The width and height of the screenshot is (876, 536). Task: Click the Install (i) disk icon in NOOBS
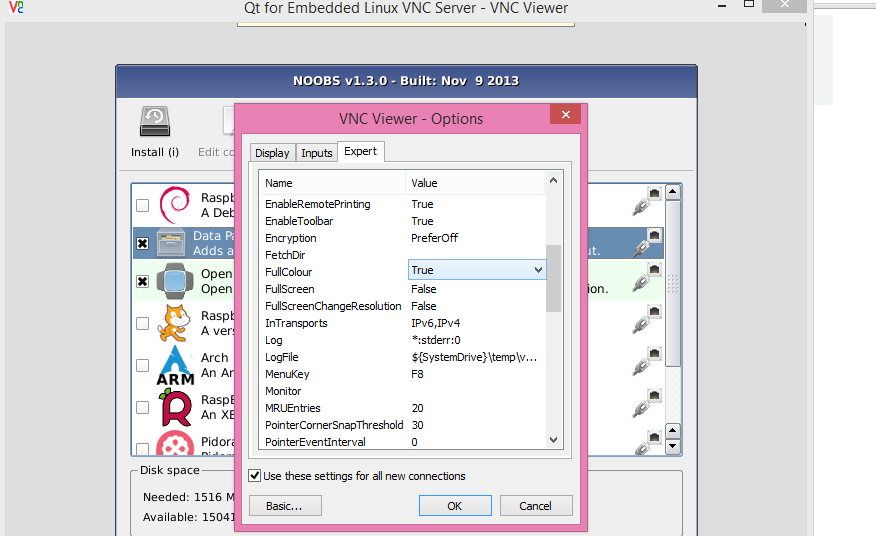[155, 122]
